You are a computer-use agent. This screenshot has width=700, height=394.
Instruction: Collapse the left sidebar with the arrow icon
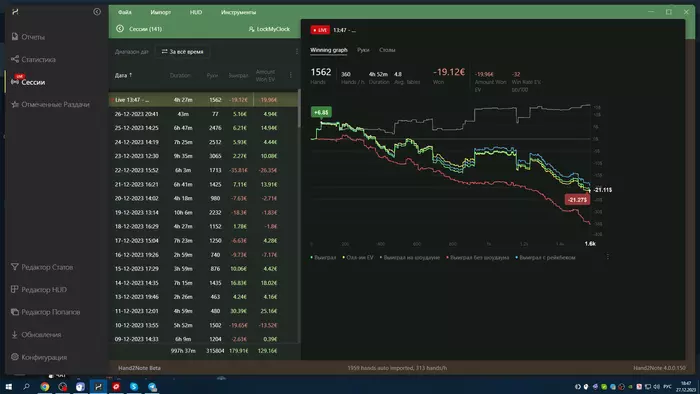[x=97, y=12]
